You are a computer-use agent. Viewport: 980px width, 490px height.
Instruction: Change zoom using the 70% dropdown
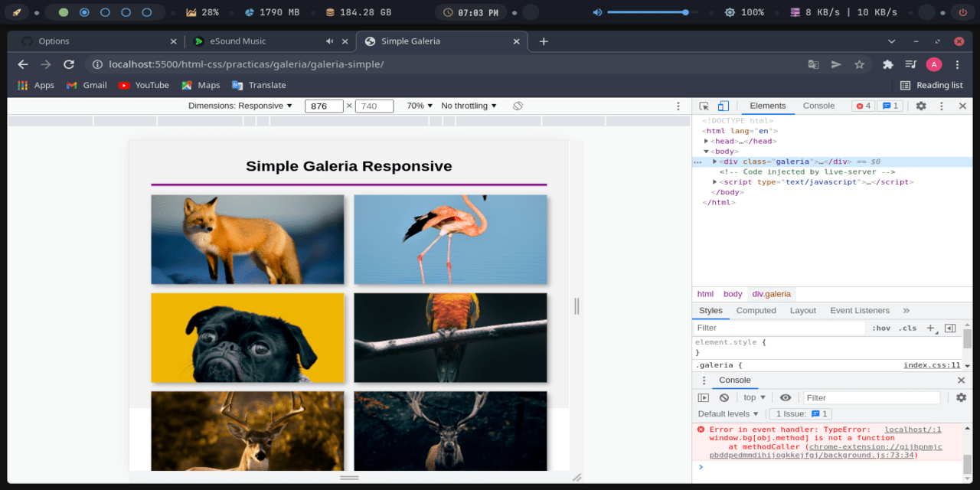419,106
